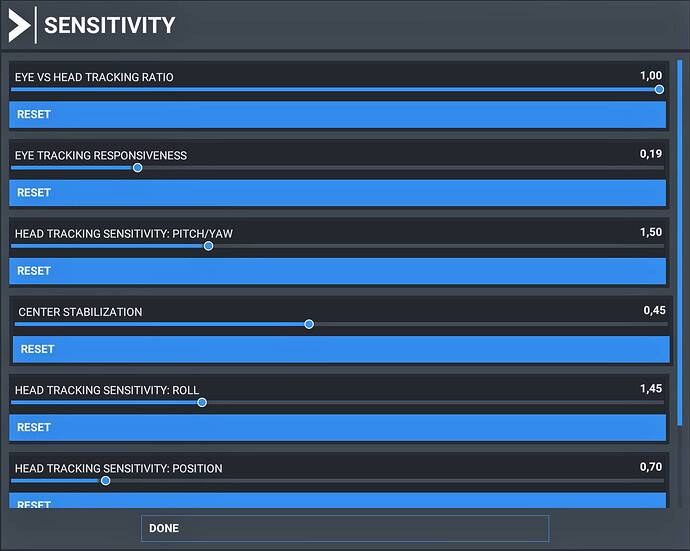Click the 0,19 Eye Tracking Responsiveness value
This screenshot has width=690, height=551.
point(651,154)
